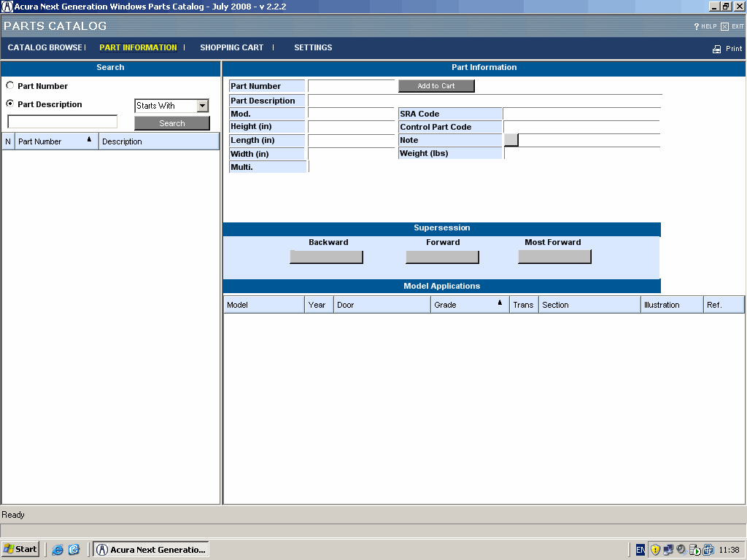
Task: Click the Backward supersession button
Action: click(326, 257)
